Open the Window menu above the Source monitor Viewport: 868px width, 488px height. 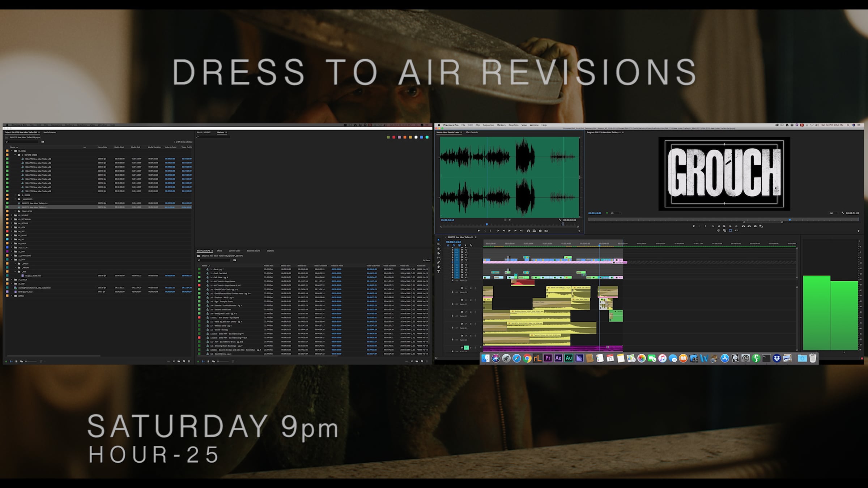click(534, 125)
